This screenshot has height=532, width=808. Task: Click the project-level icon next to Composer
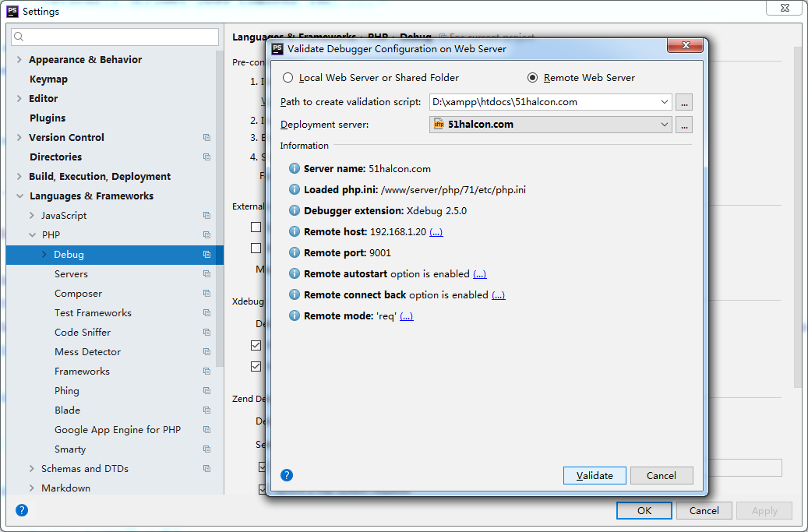[x=206, y=294]
